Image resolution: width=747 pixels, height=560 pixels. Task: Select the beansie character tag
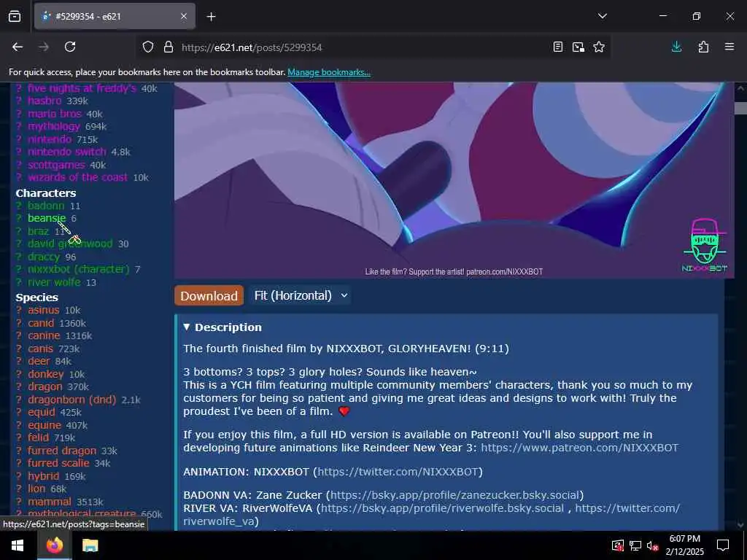(47, 218)
